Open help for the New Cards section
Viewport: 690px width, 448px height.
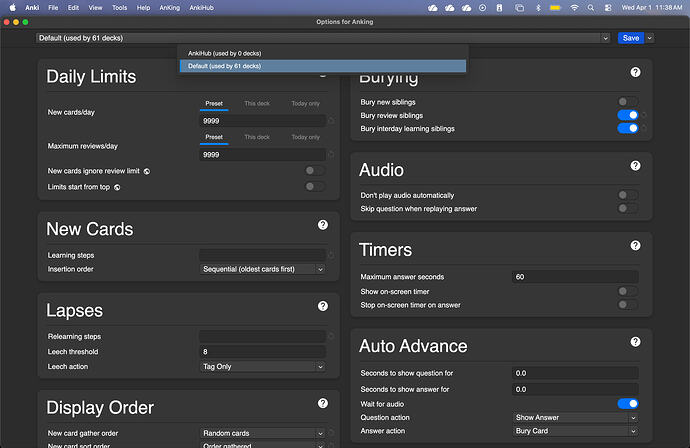pyautogui.click(x=323, y=225)
